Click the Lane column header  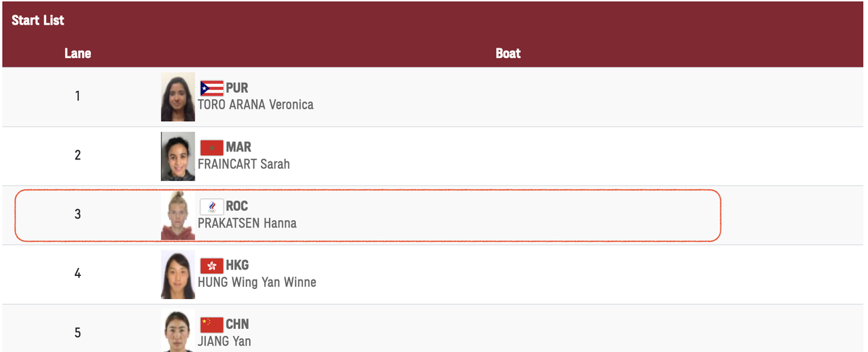pos(77,54)
